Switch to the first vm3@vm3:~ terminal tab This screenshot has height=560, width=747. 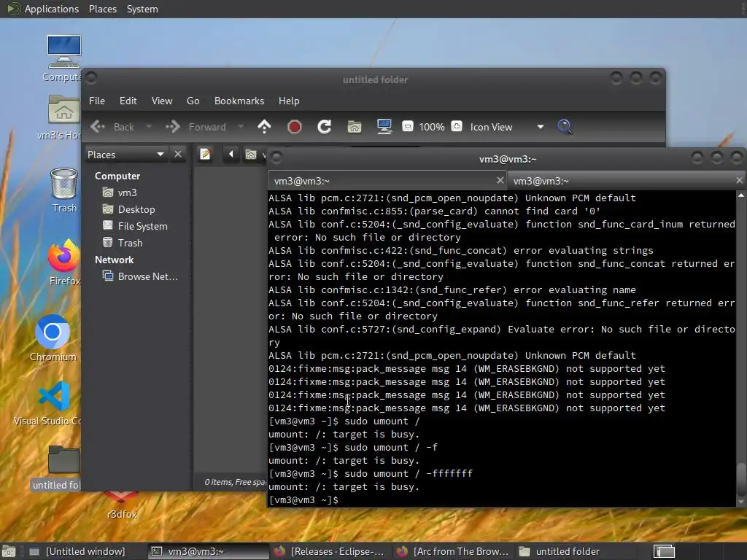pyautogui.click(x=387, y=181)
